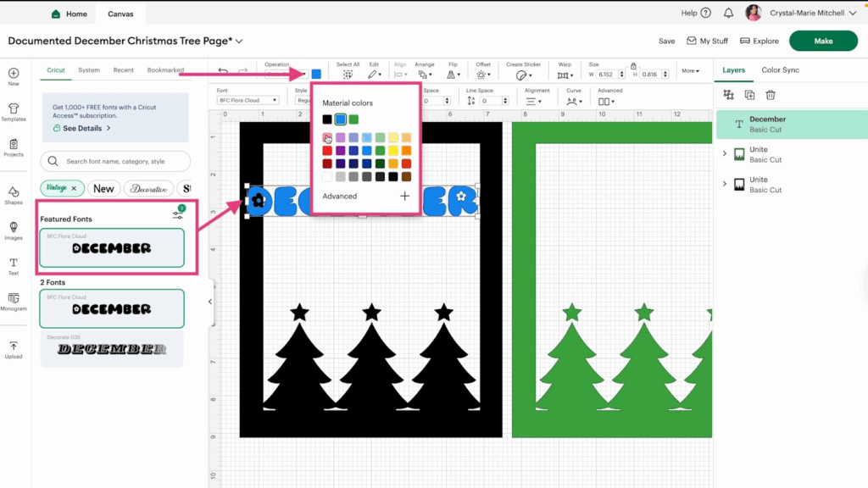Click the Delete trash icon in Layers
Screen dimensions: 868x488
point(771,95)
